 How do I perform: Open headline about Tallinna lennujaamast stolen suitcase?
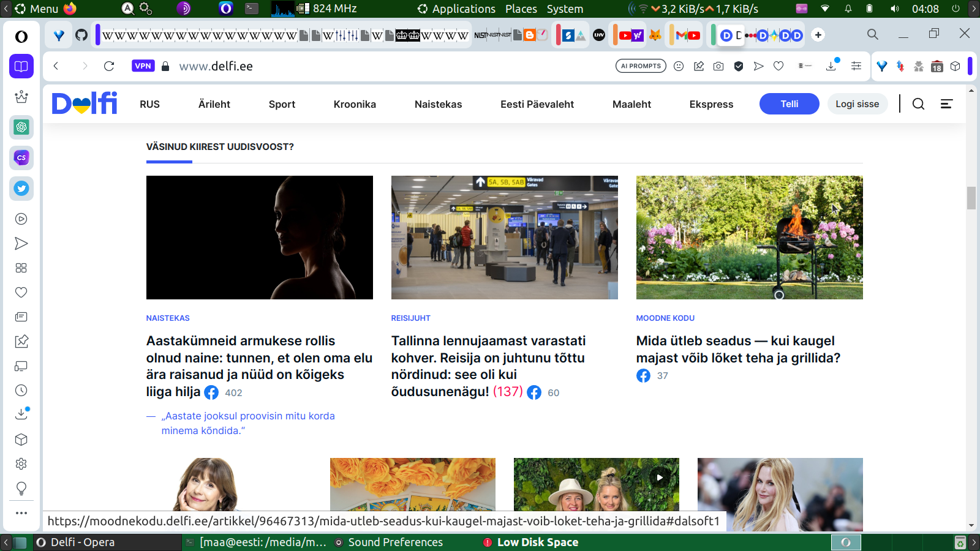pyautogui.click(x=488, y=366)
